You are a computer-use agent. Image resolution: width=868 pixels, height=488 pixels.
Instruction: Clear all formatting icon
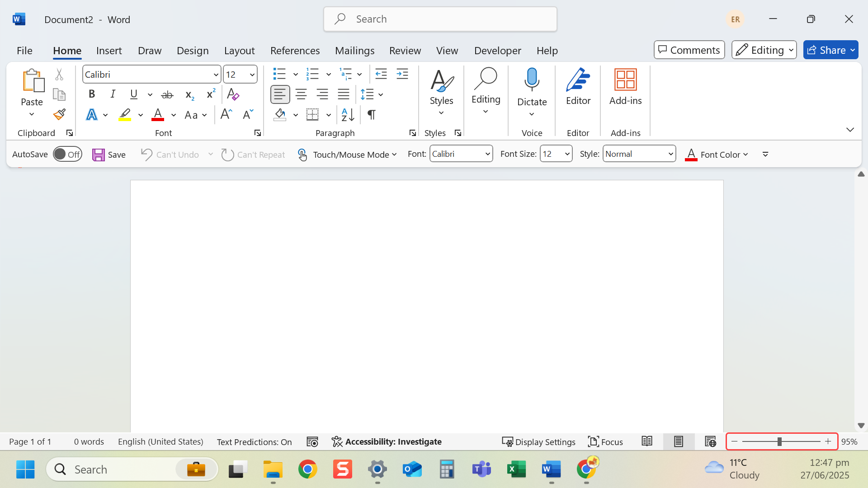pos(233,94)
